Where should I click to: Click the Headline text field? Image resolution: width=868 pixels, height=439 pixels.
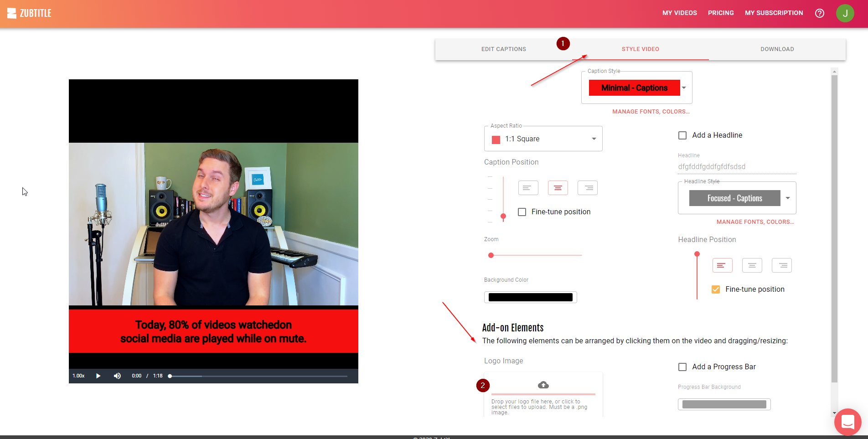pyautogui.click(x=737, y=167)
